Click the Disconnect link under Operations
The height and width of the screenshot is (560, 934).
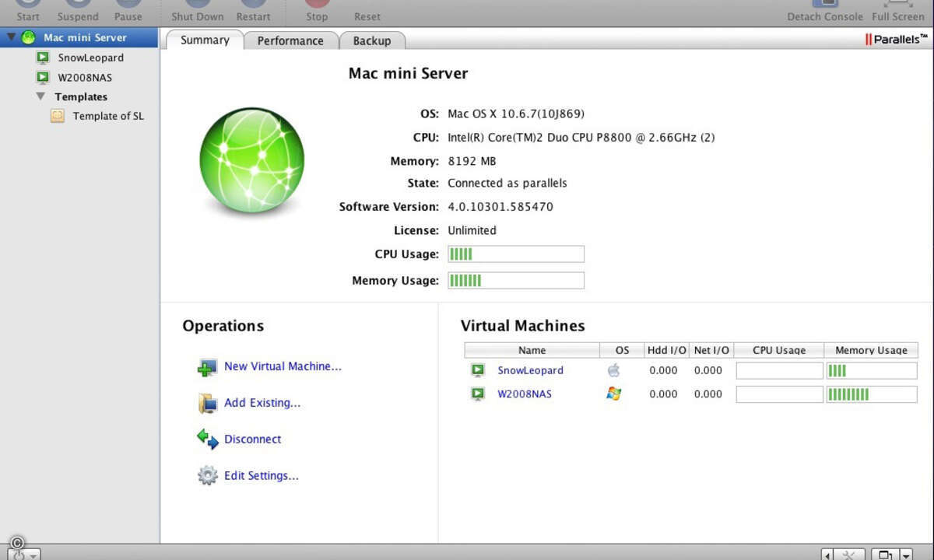[x=253, y=439]
